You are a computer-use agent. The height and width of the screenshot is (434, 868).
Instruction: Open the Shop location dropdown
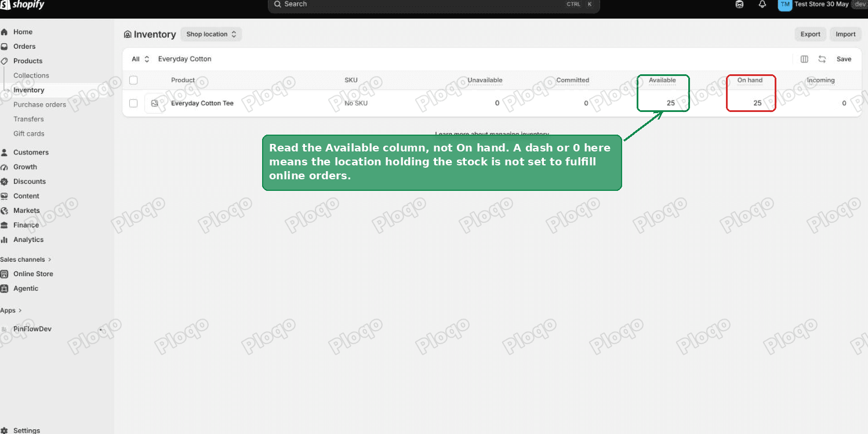click(211, 34)
